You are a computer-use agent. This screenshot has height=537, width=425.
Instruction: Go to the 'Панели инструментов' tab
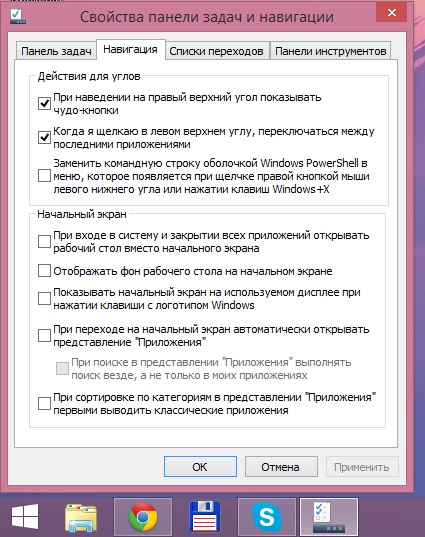coord(330,51)
